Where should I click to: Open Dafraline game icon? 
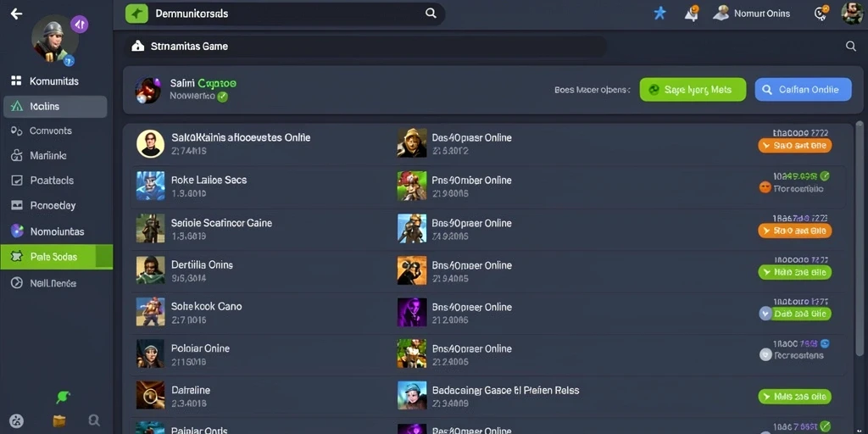(x=150, y=395)
